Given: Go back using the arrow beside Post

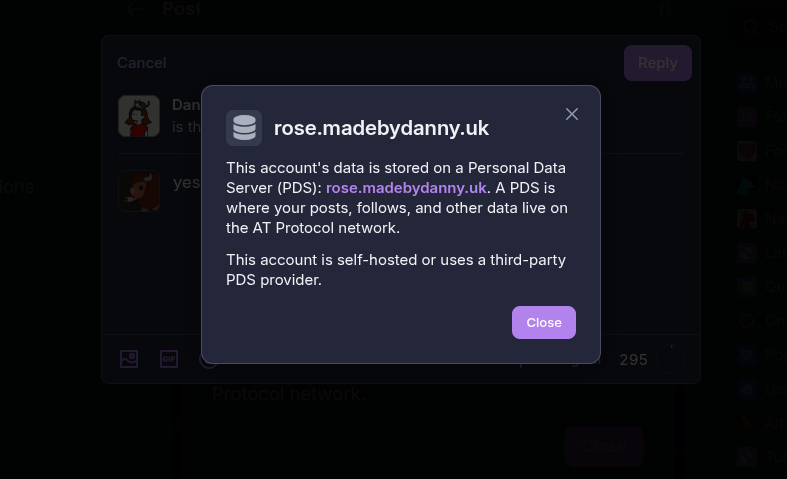Looking at the screenshot, I should click(136, 9).
